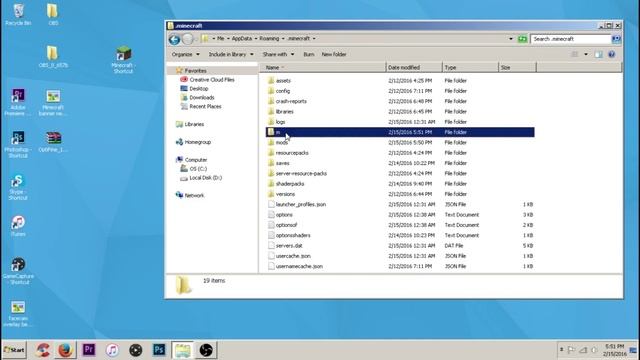640x360 pixels.
Task: Click in the Search .minecraft field
Action: (x=571, y=39)
